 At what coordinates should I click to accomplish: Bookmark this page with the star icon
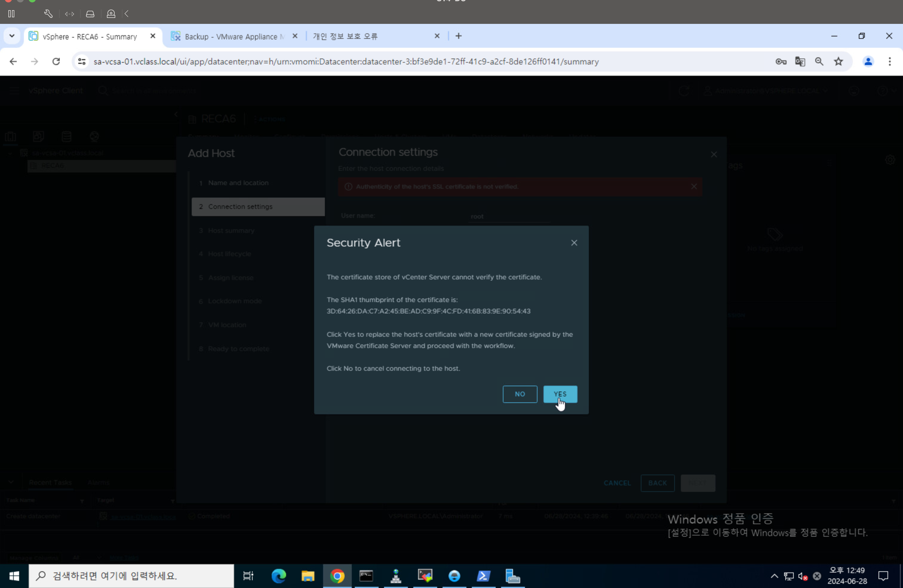click(x=838, y=61)
